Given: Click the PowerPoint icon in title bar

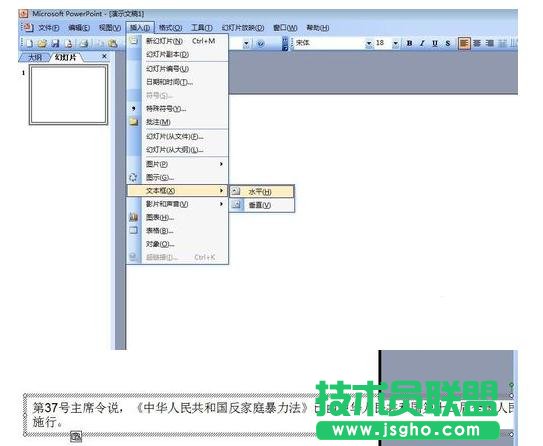Looking at the screenshot, I should click(24, 14).
